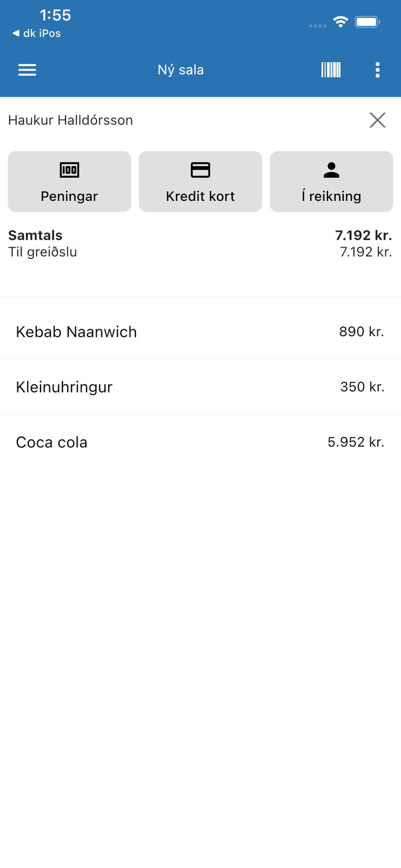Tap the Samtals total amount 7.192 kr.
This screenshot has height=868, width=401.
pyautogui.click(x=363, y=236)
